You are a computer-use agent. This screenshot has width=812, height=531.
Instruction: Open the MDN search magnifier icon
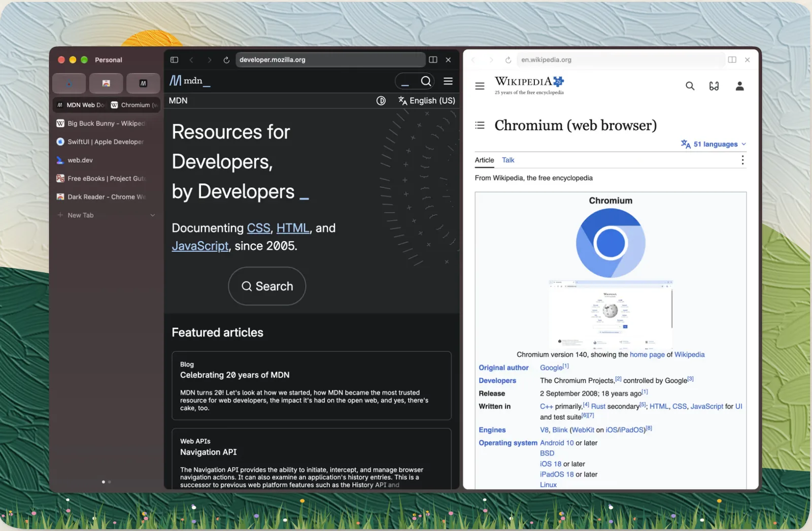[x=426, y=81]
